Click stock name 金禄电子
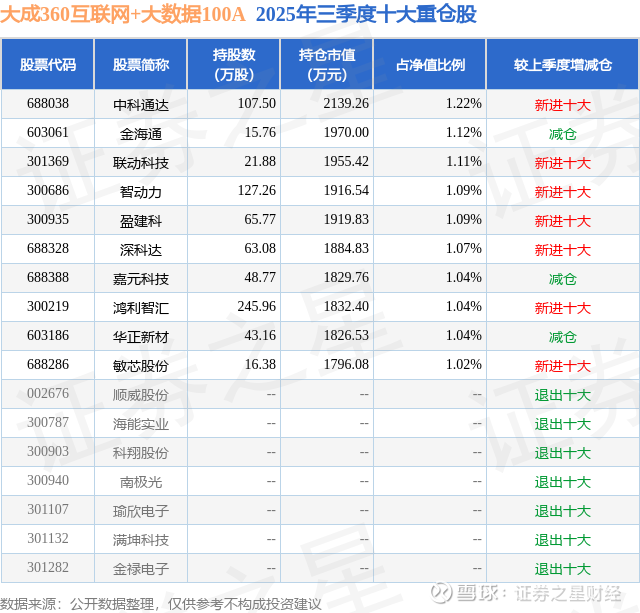 (x=141, y=569)
